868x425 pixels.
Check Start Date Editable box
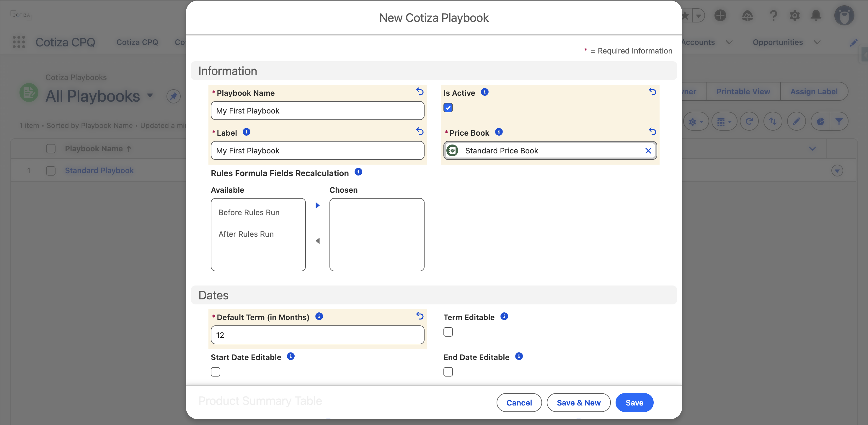tap(215, 372)
